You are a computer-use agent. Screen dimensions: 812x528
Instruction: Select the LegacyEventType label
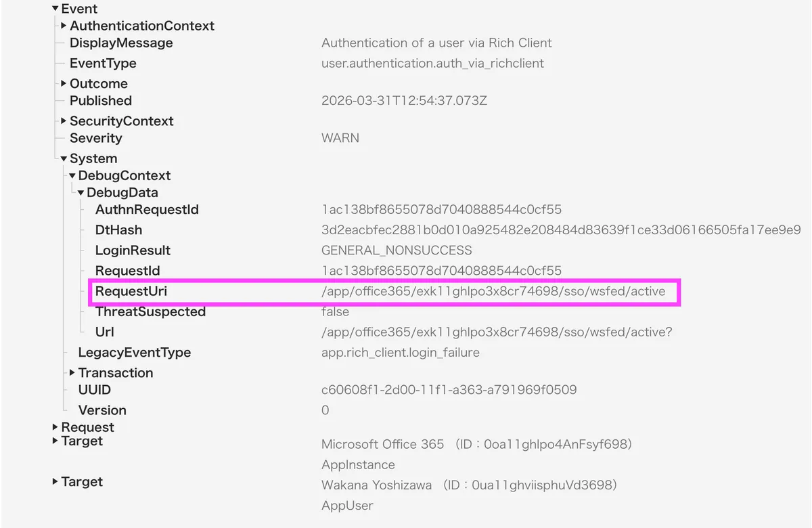click(134, 353)
